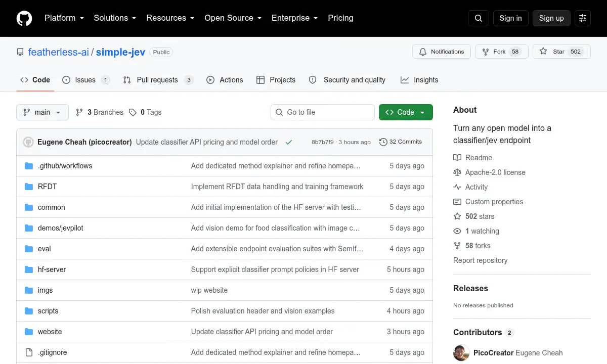The width and height of the screenshot is (607, 364).
Task: Open the Projects tab
Action: 276,80
